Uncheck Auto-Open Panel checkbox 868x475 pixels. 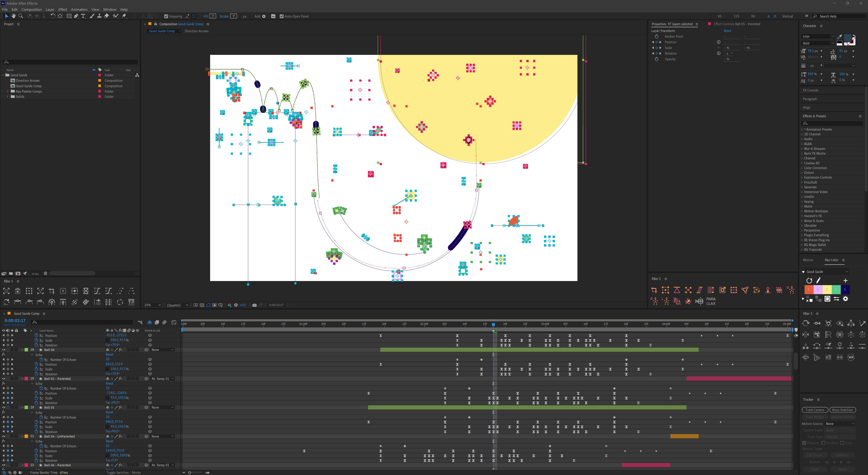[281, 16]
